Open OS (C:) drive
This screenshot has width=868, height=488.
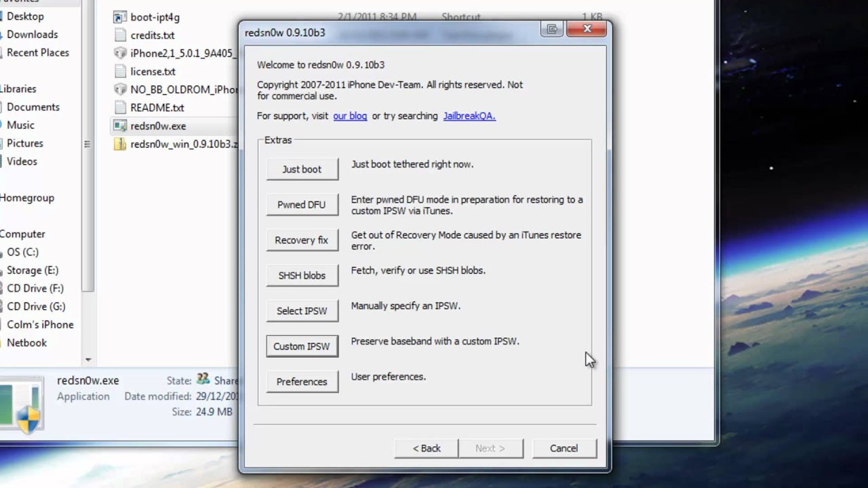(x=22, y=252)
